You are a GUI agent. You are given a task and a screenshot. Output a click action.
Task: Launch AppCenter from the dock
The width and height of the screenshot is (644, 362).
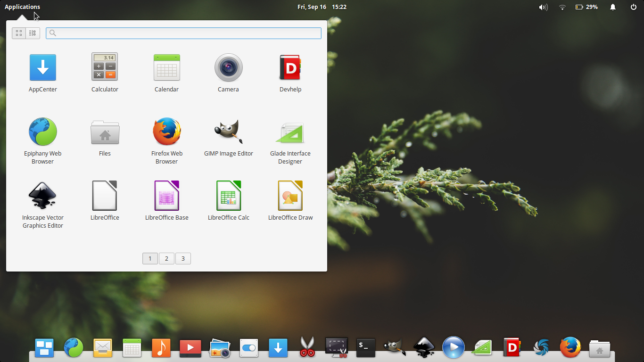[x=278, y=348]
